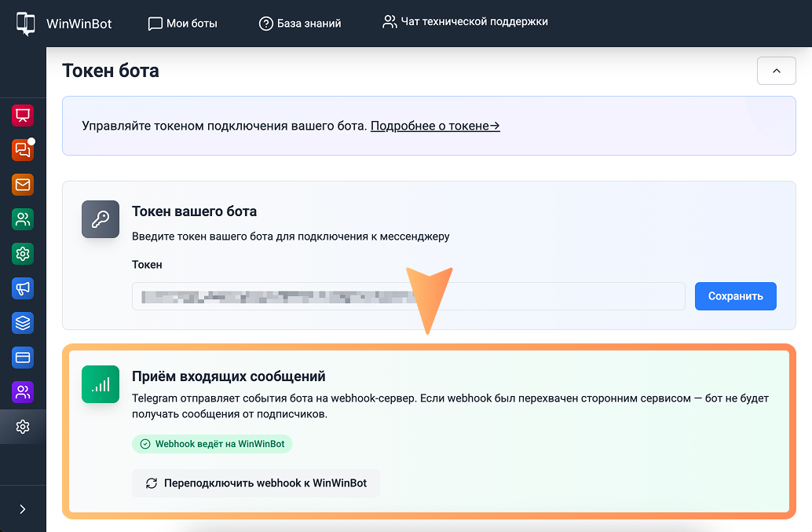Click the Webhook ведёт на WinWinBot badge
Screen dimensions: 812x532
pyautogui.click(x=212, y=444)
